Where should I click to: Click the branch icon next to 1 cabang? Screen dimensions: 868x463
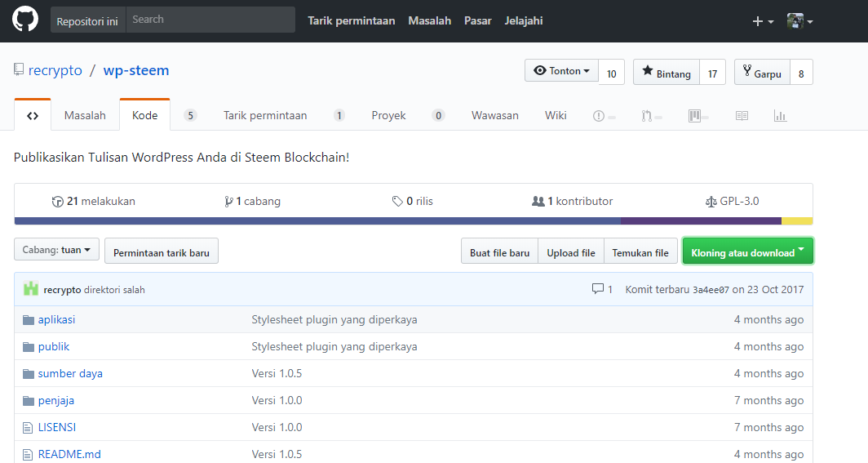click(228, 202)
